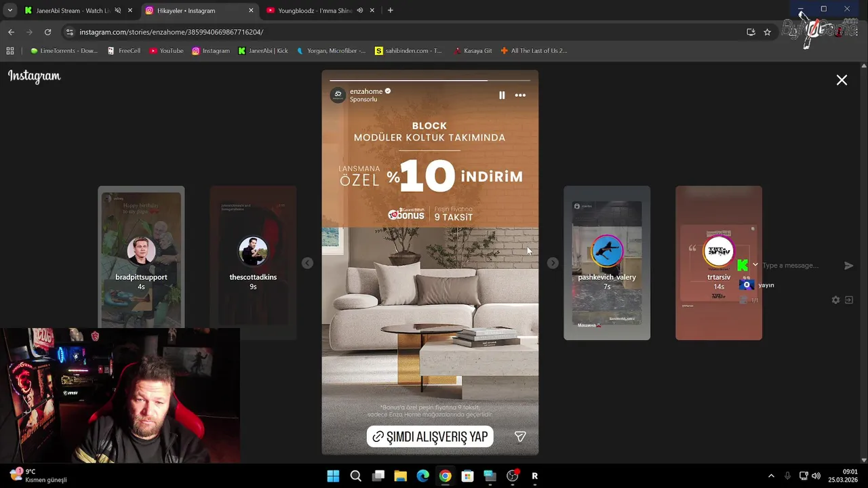The width and height of the screenshot is (868, 488).
Task: Open the R app on the taskbar
Action: 534,476
